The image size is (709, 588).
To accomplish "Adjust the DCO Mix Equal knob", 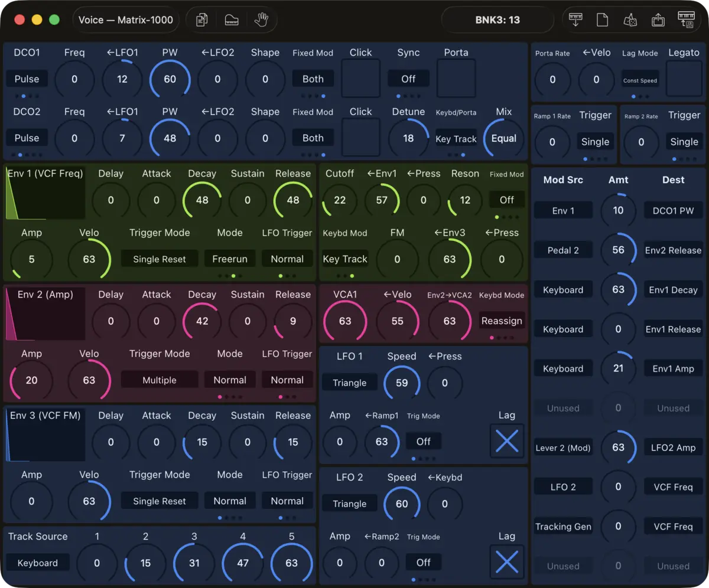I will tap(504, 138).
